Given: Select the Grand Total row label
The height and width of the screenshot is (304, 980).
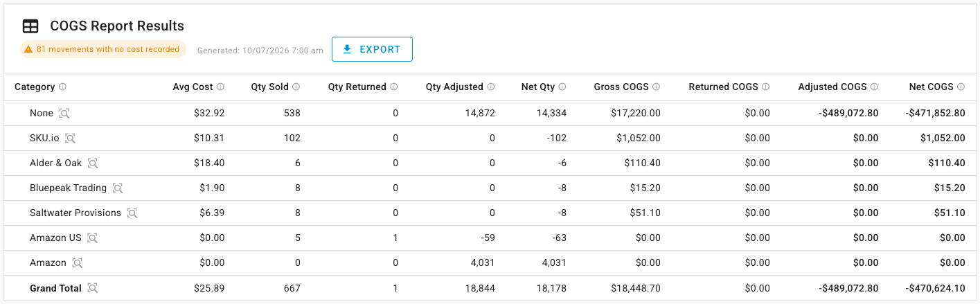Looking at the screenshot, I should [x=55, y=288].
